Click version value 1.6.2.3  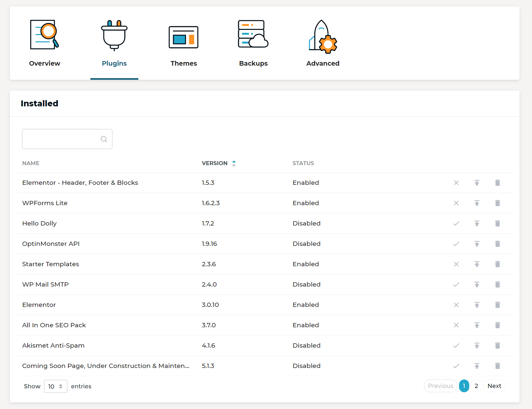[211, 203]
